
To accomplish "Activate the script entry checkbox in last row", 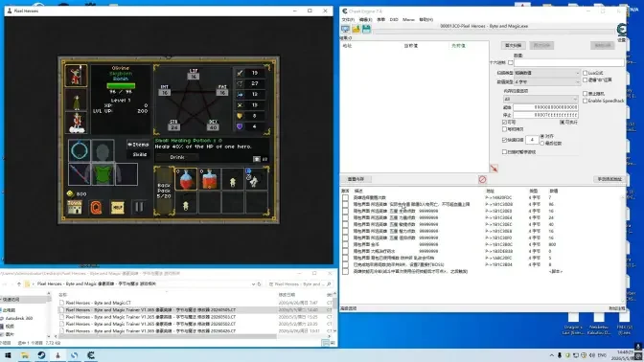I will click(345, 271).
